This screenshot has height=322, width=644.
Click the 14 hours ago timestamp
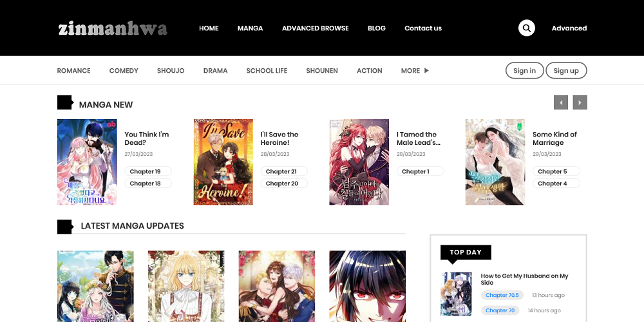click(544, 310)
